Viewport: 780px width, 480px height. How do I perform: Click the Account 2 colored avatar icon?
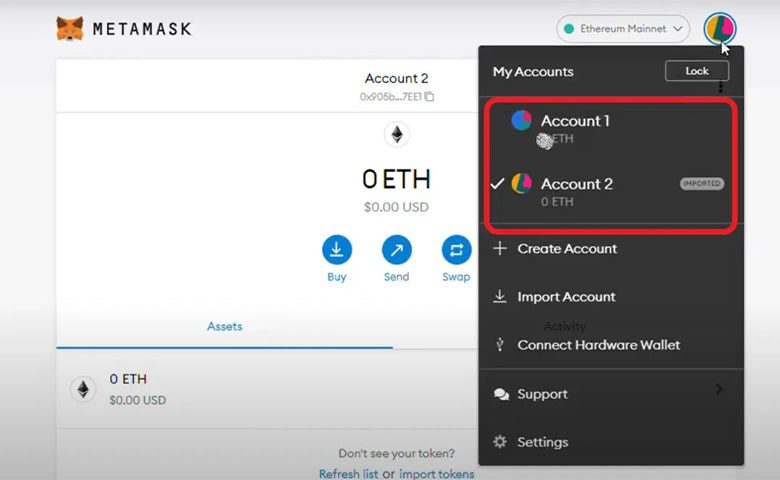pos(522,184)
